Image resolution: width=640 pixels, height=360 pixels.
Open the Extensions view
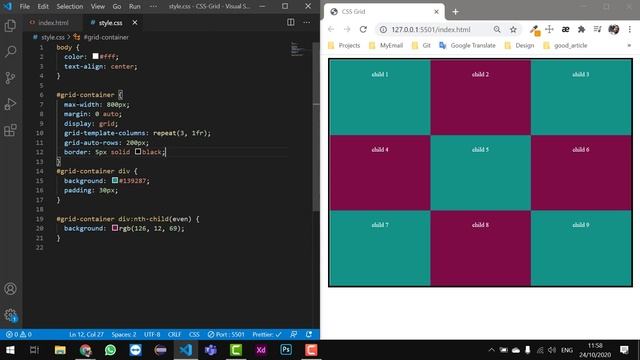(x=10, y=130)
